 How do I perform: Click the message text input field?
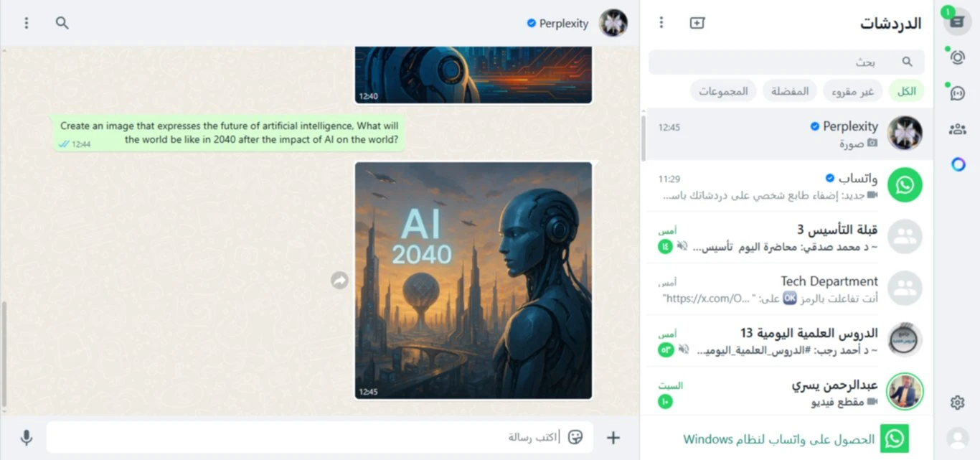319,437
